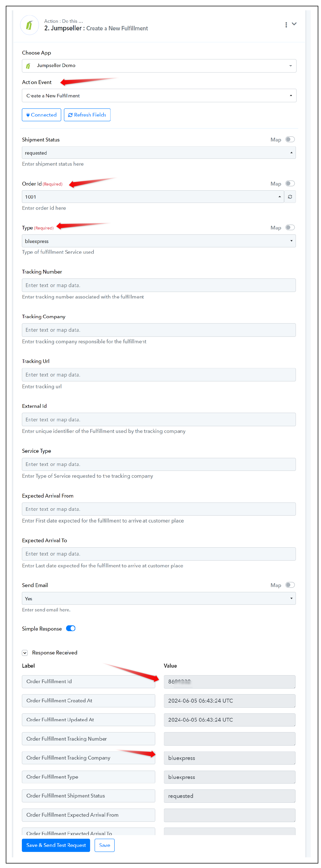This screenshot has height=868, width=321.
Task: Open the three-dot action options menu
Action: click(286, 25)
